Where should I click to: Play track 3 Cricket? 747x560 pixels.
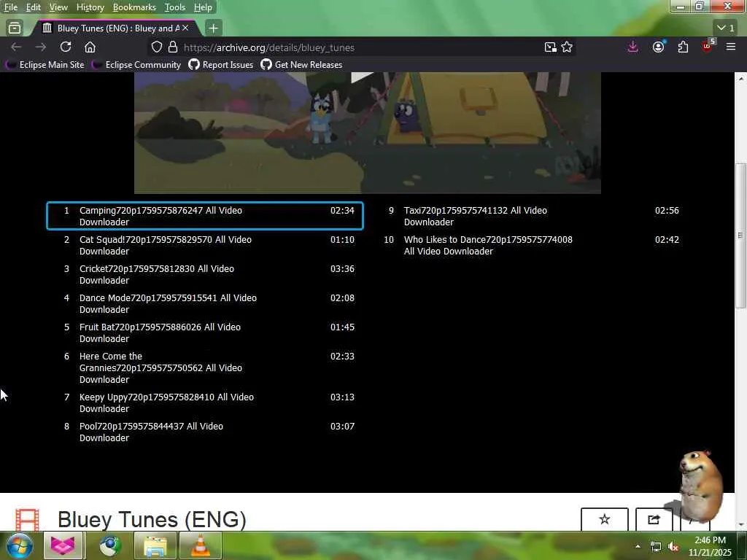point(205,274)
